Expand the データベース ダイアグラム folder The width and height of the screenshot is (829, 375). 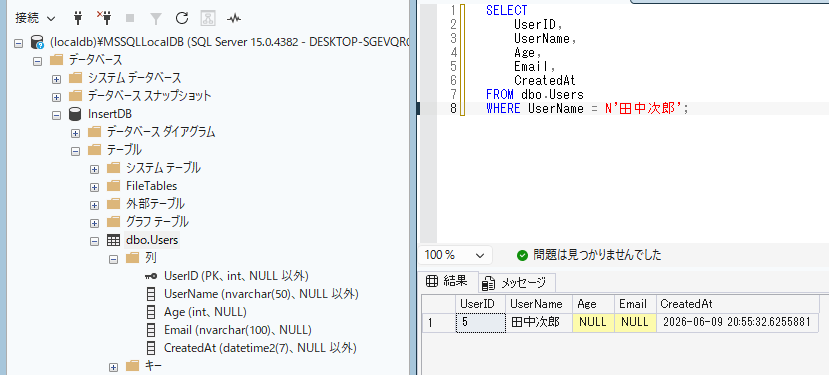pyautogui.click(x=76, y=132)
